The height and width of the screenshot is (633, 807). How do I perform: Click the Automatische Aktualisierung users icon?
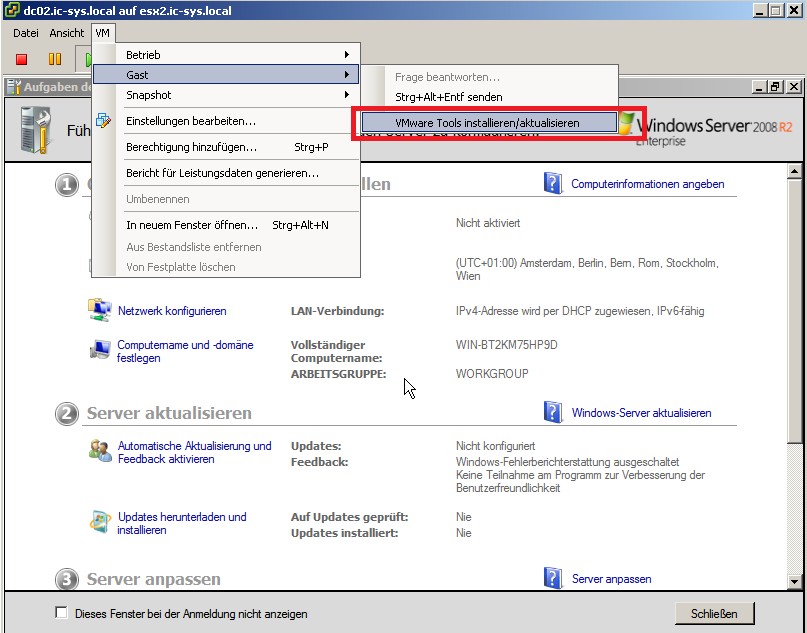click(100, 451)
